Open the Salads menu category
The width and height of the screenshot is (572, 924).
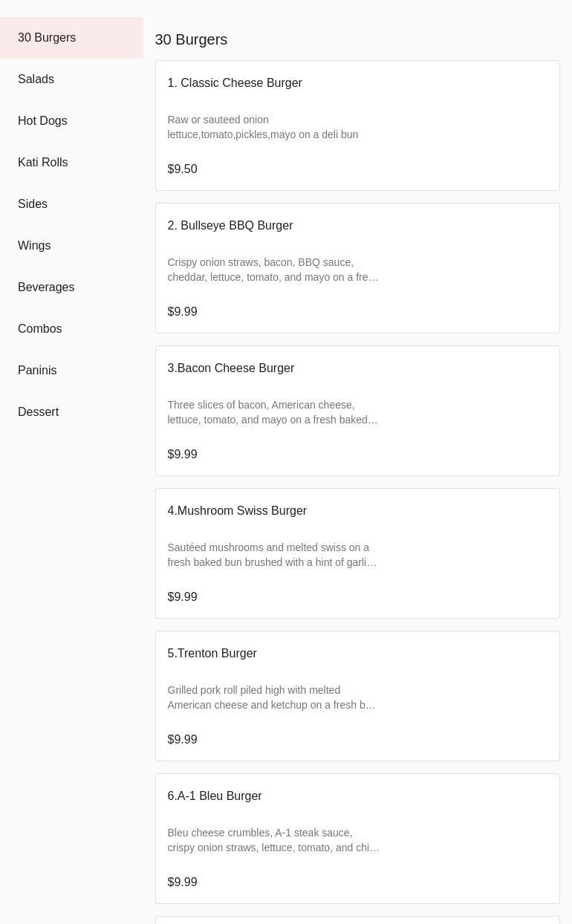(x=36, y=79)
